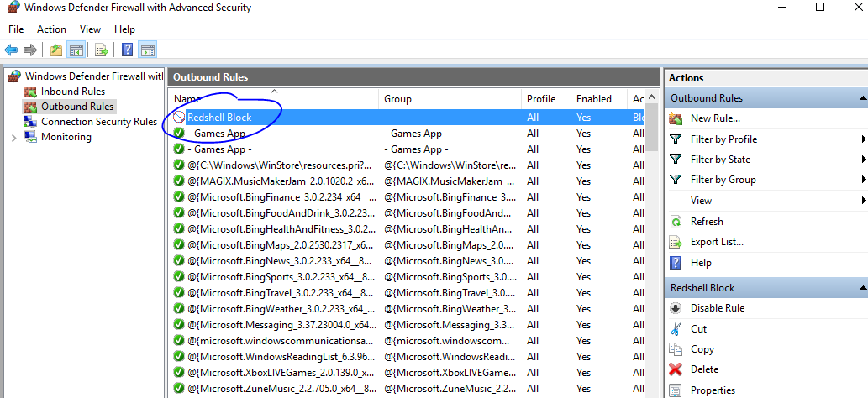Select Outbound Rules in the tree
868x398 pixels.
point(77,107)
